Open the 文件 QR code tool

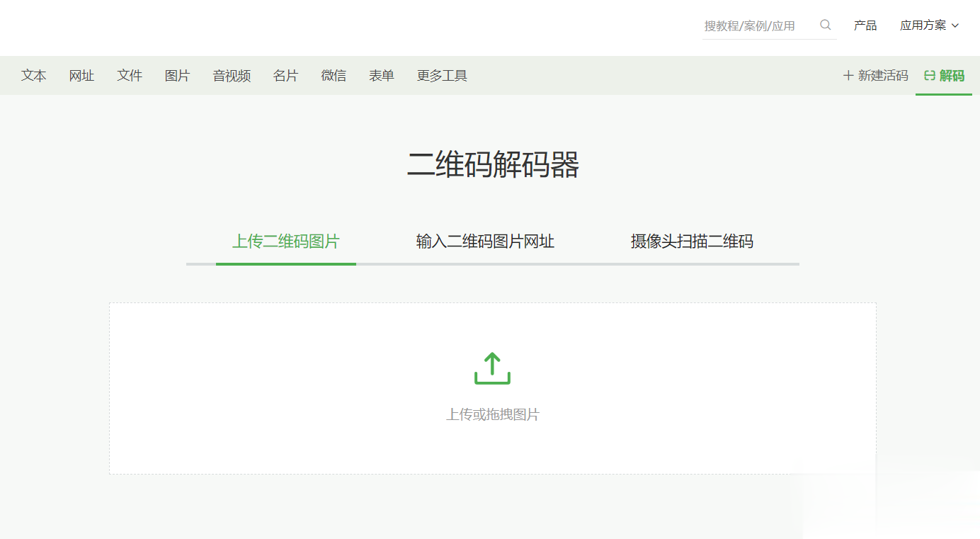pyautogui.click(x=130, y=75)
